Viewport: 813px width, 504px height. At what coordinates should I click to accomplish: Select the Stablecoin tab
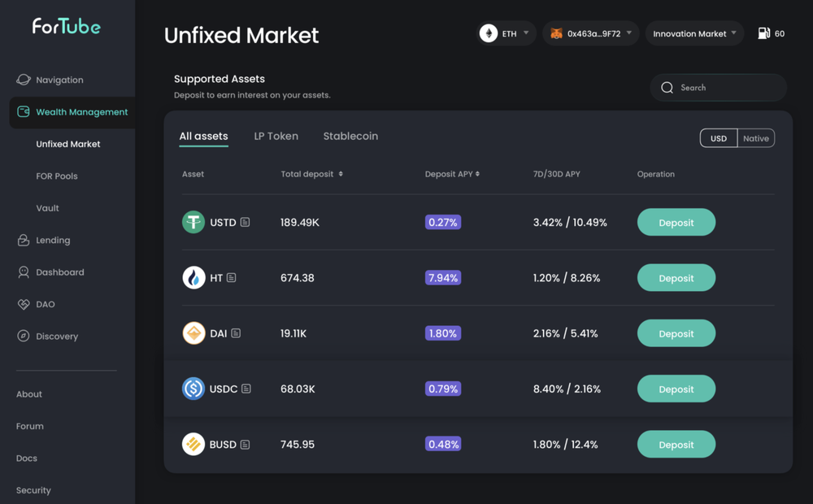tap(350, 136)
